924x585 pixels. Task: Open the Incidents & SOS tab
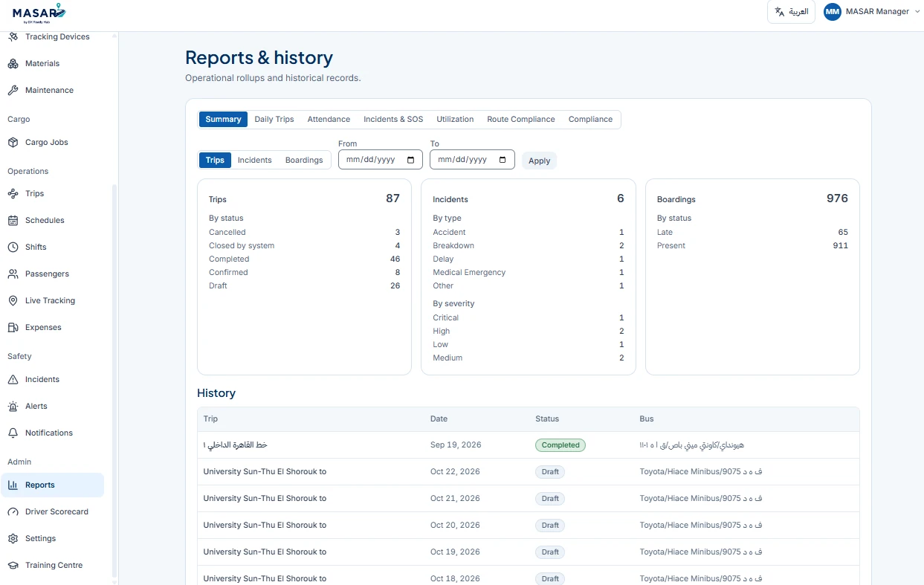click(393, 119)
